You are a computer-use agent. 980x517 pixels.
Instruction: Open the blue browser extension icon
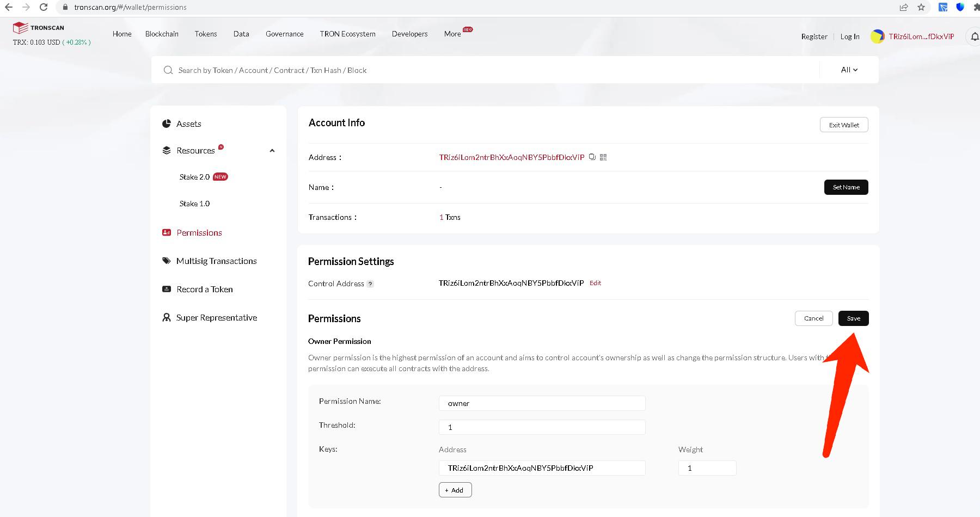[x=943, y=7]
